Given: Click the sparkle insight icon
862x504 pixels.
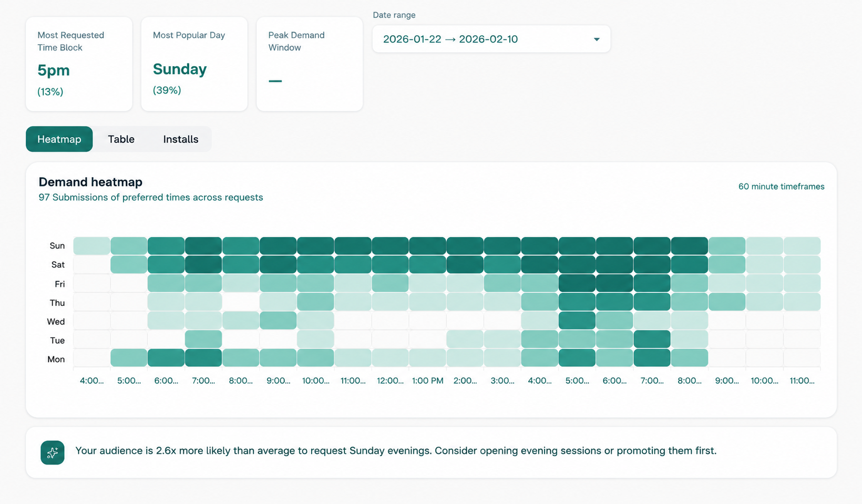Looking at the screenshot, I should click(x=53, y=452).
